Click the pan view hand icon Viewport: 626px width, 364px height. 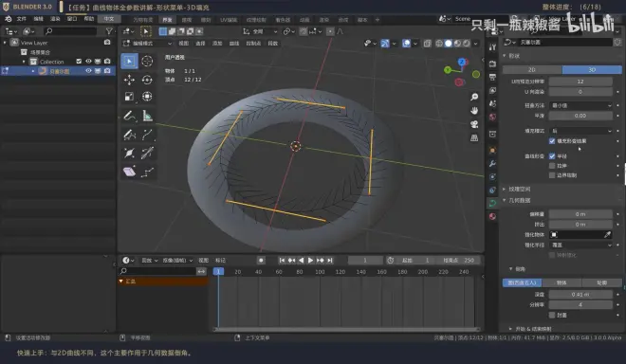tap(474, 111)
